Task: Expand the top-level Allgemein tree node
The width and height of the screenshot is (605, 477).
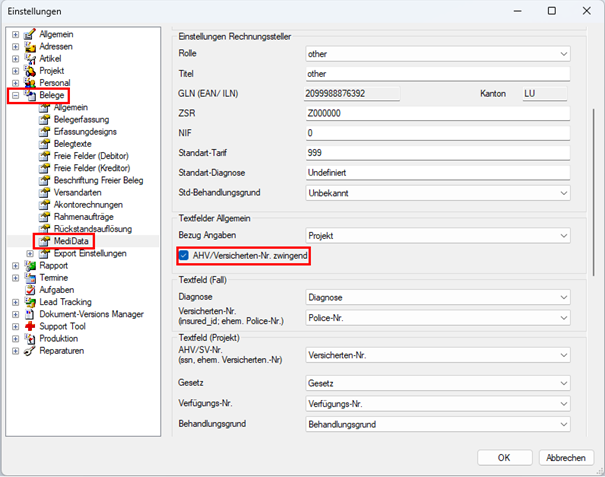Action: pos(15,35)
